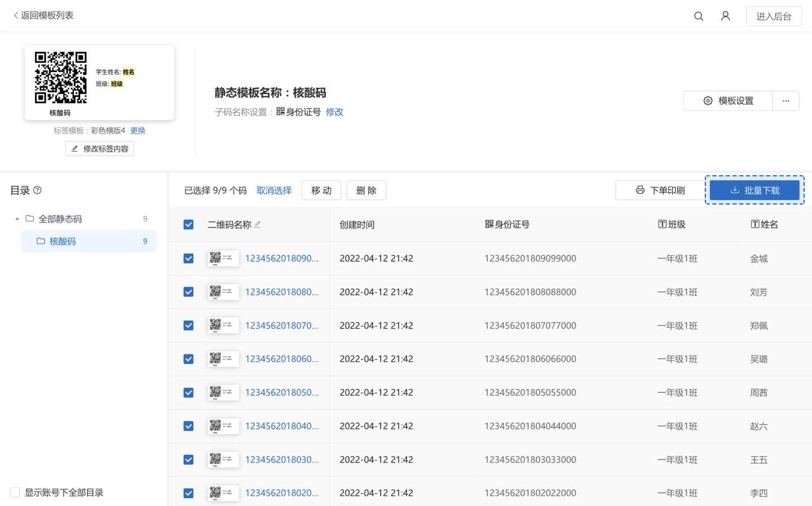Open QR code link 1234562018070...

pyautogui.click(x=282, y=326)
